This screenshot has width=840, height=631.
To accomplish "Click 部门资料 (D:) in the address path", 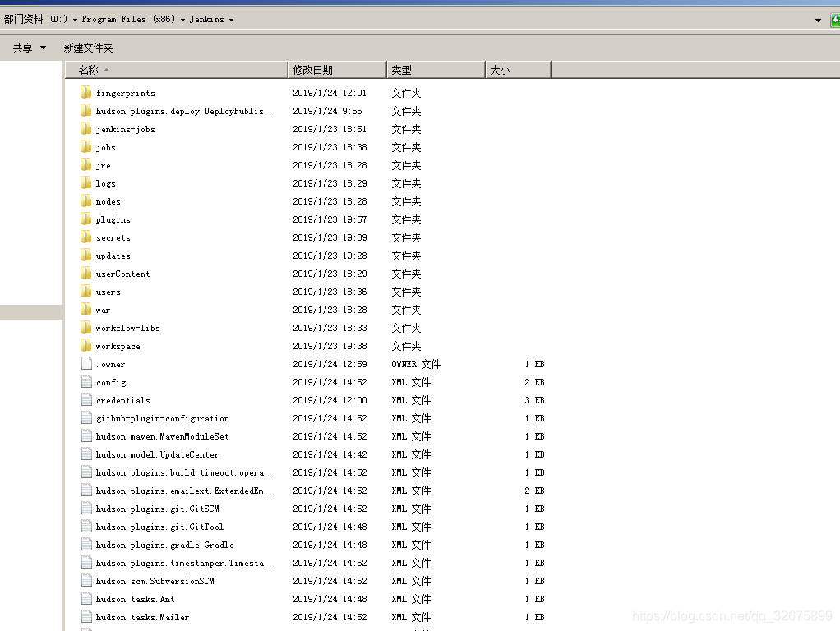I will (36, 19).
